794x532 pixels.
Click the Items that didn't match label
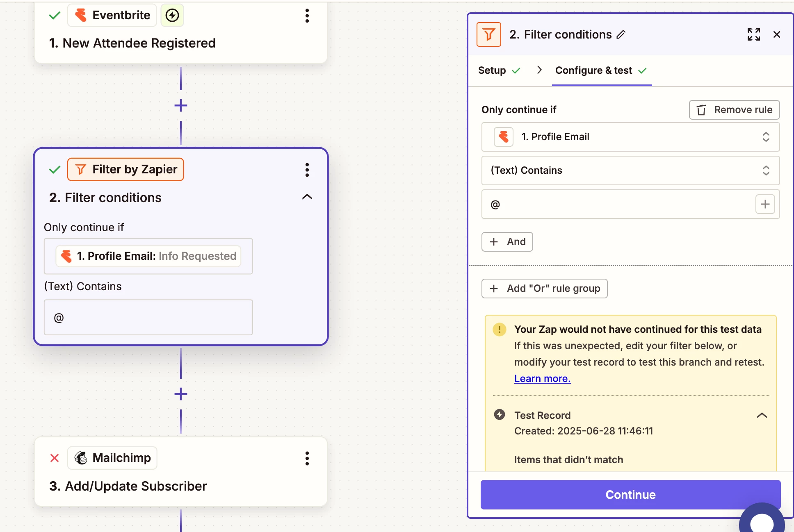[569, 460]
